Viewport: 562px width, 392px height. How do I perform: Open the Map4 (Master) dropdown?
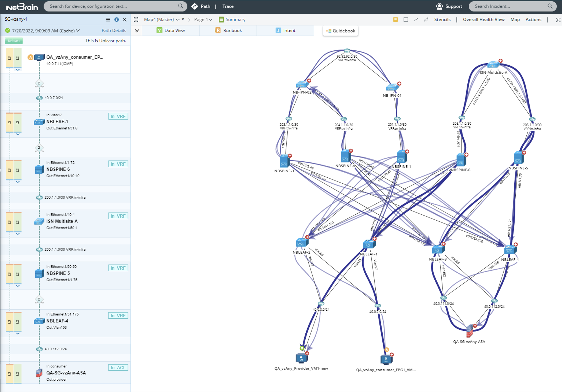[x=178, y=20]
